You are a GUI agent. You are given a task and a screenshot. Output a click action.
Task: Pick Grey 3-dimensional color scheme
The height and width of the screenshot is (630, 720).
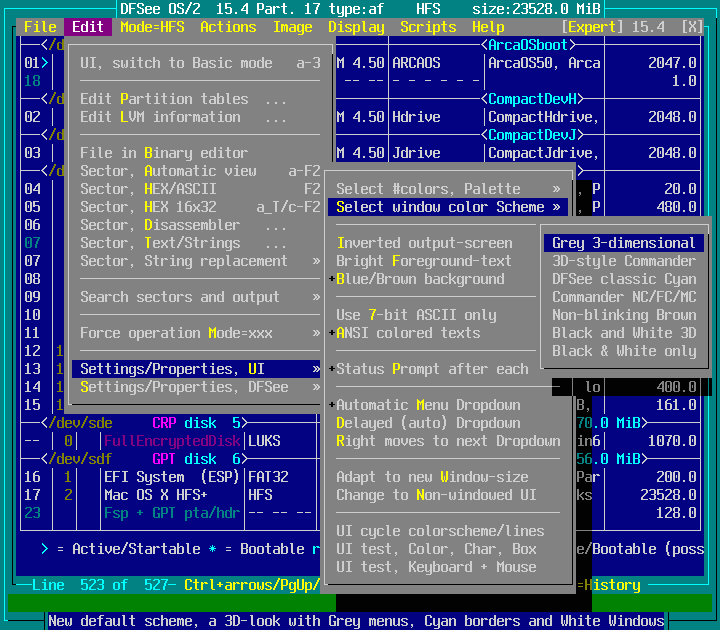(x=624, y=242)
